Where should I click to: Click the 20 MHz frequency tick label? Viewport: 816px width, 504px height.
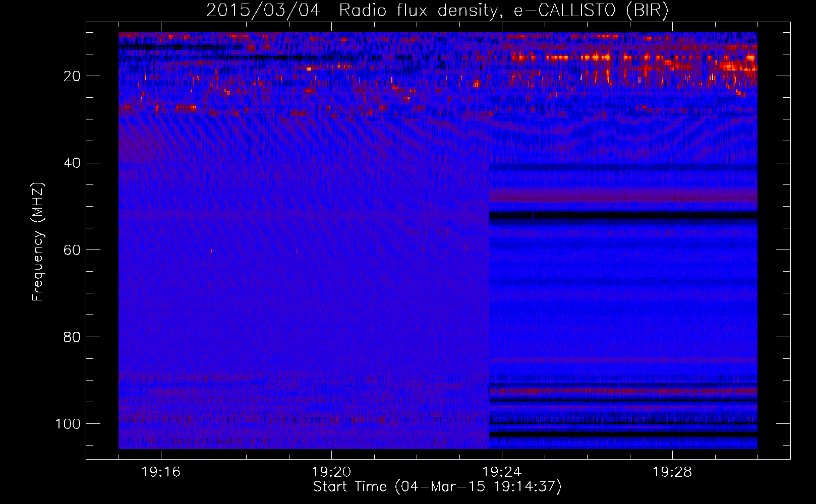coord(72,76)
